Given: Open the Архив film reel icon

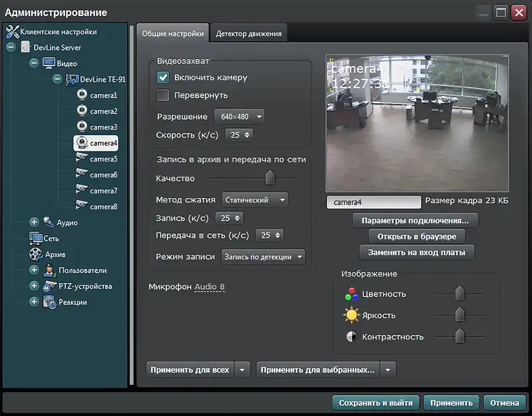Looking at the screenshot, I should [36, 255].
